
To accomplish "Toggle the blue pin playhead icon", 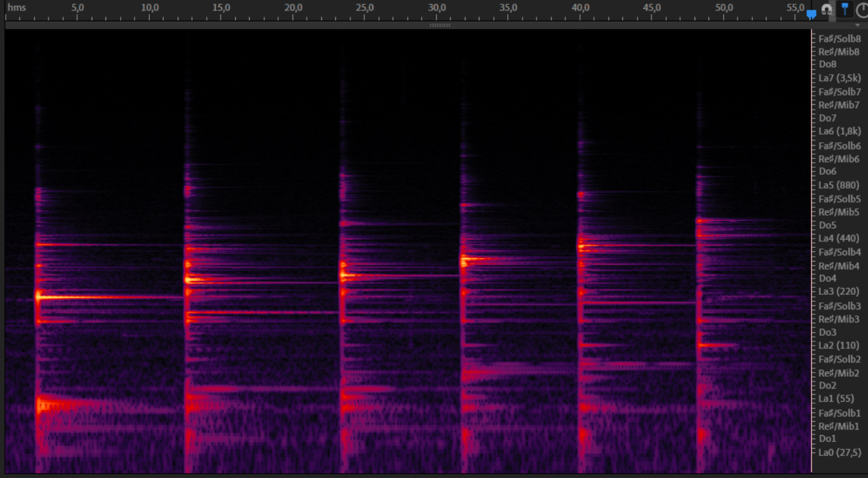I will point(844,9).
